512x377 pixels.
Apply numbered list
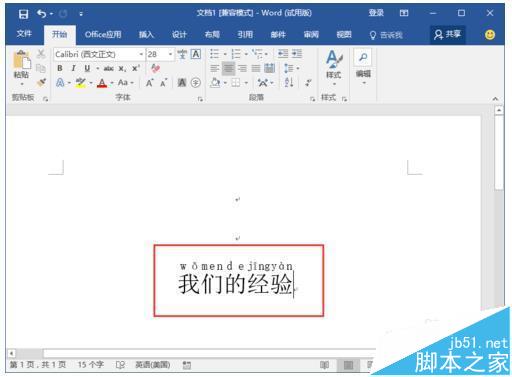click(x=236, y=54)
